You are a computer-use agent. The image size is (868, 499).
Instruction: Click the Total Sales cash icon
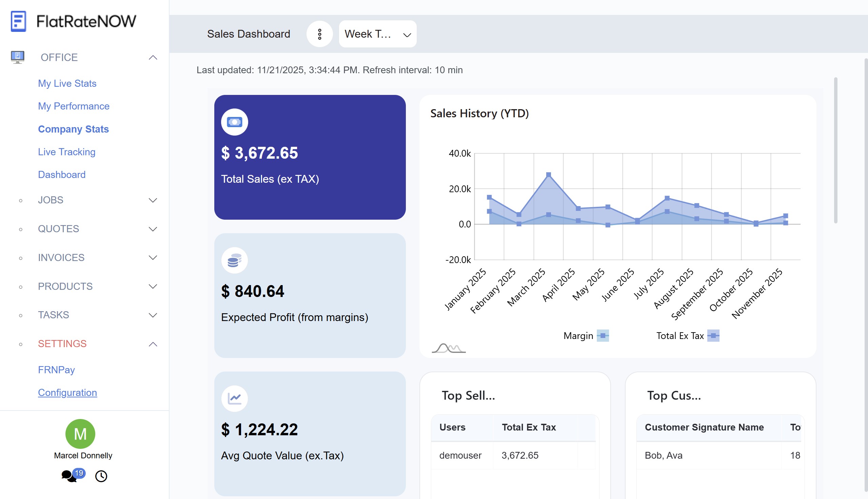234,122
